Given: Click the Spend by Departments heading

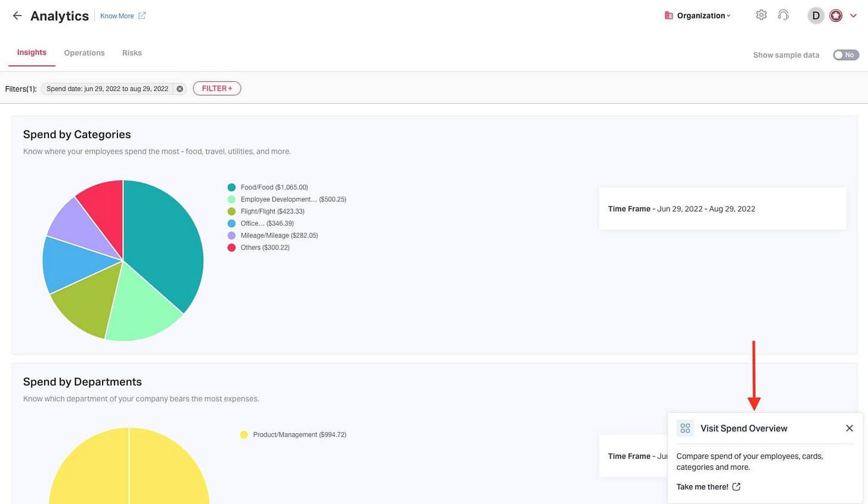Looking at the screenshot, I should coord(82,381).
